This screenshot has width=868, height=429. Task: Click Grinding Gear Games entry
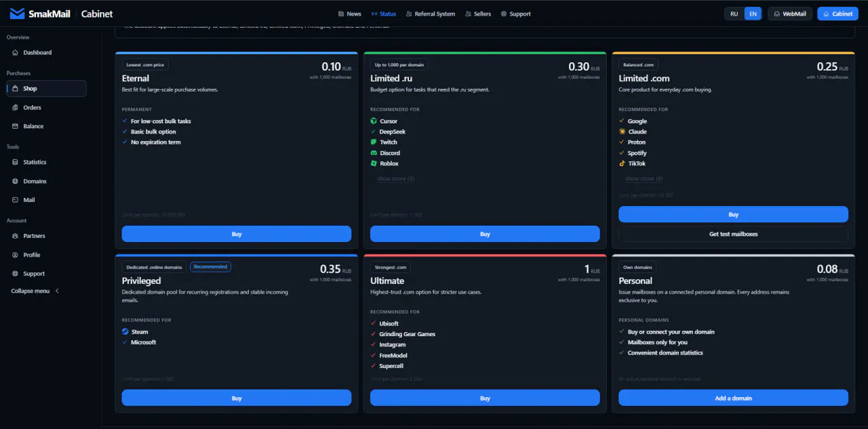coord(408,334)
